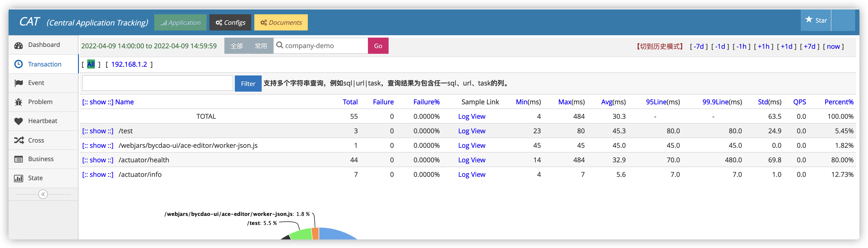
Task: Click the State bar chart icon
Action: click(x=19, y=178)
